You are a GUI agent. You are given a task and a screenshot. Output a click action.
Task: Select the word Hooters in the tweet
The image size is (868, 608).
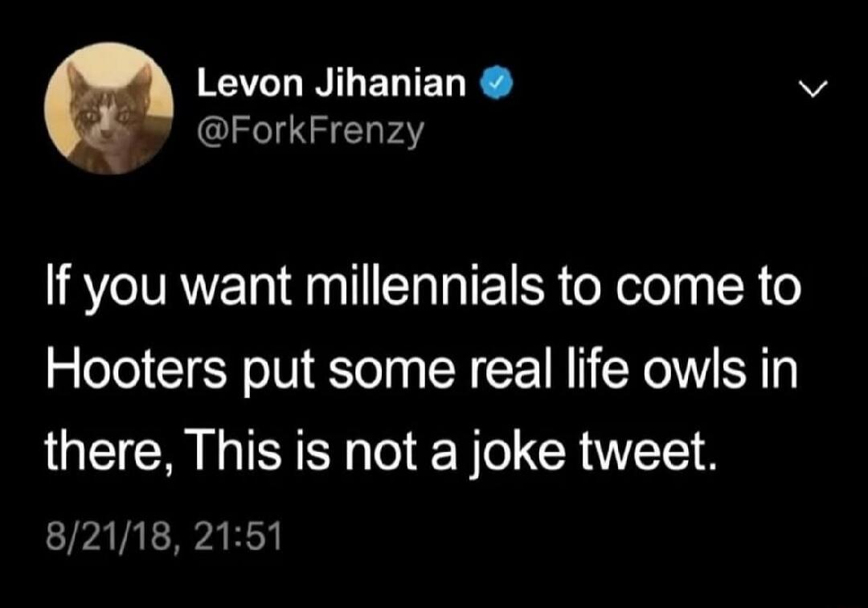(x=133, y=370)
